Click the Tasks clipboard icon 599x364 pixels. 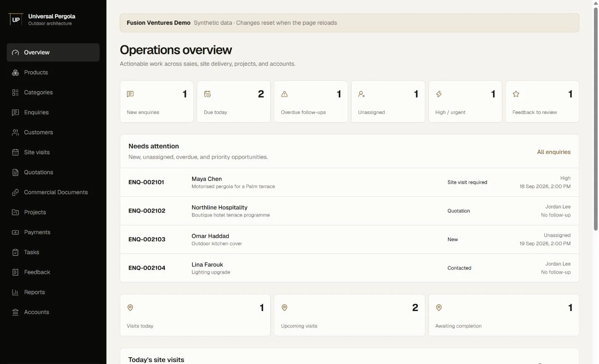[x=16, y=252]
